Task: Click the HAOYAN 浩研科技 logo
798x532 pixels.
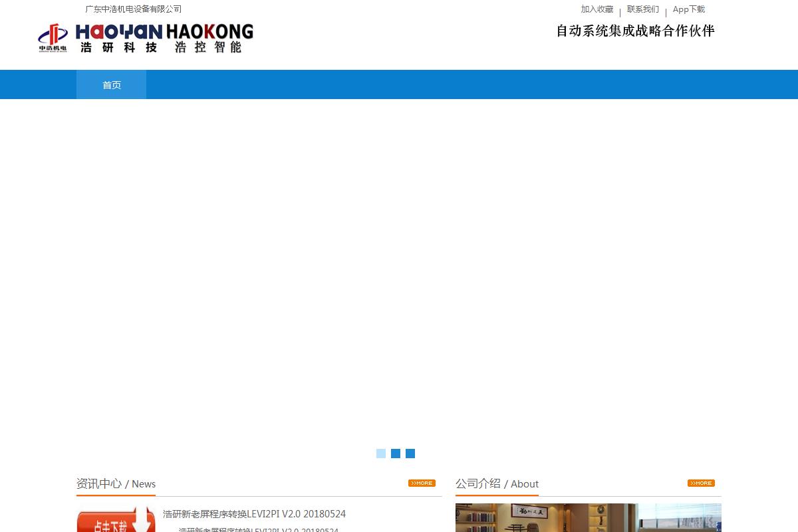Action: 118,39
